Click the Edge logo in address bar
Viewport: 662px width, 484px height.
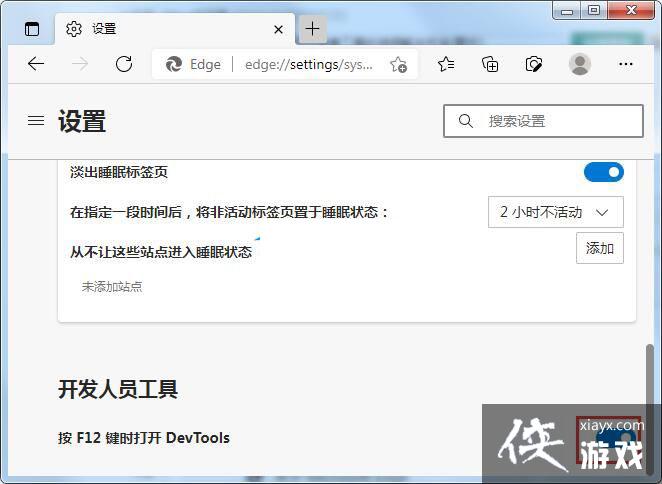(x=174, y=64)
